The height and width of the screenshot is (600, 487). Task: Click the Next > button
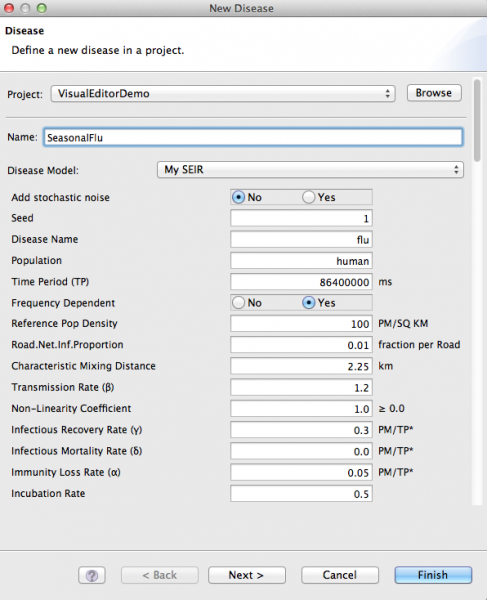point(247,575)
